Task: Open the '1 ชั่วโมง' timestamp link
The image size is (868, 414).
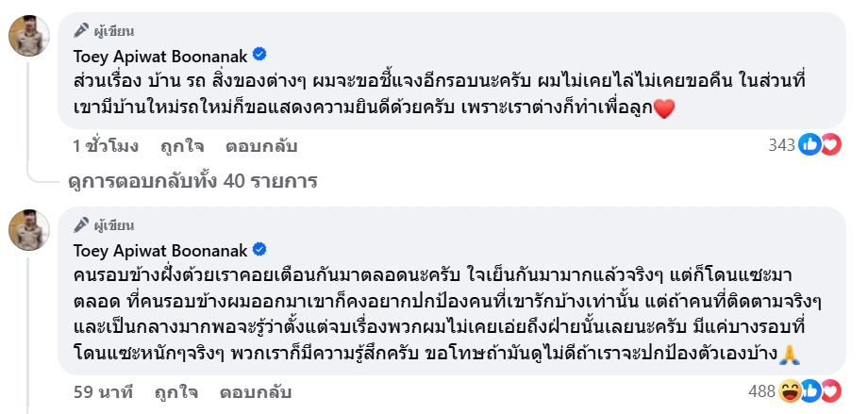Action: (x=106, y=146)
